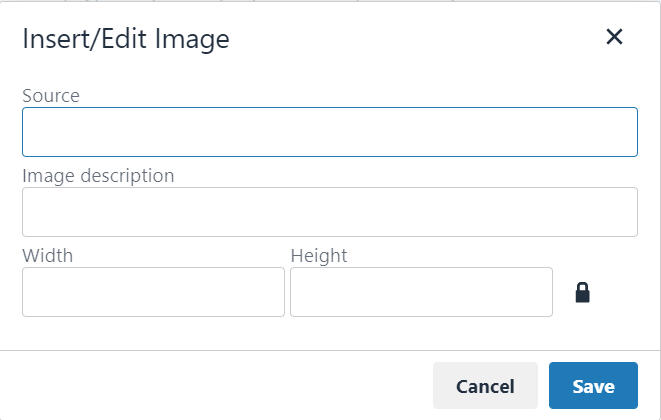Click the Width label text
This screenshot has height=420, width=661.
click(x=47, y=256)
